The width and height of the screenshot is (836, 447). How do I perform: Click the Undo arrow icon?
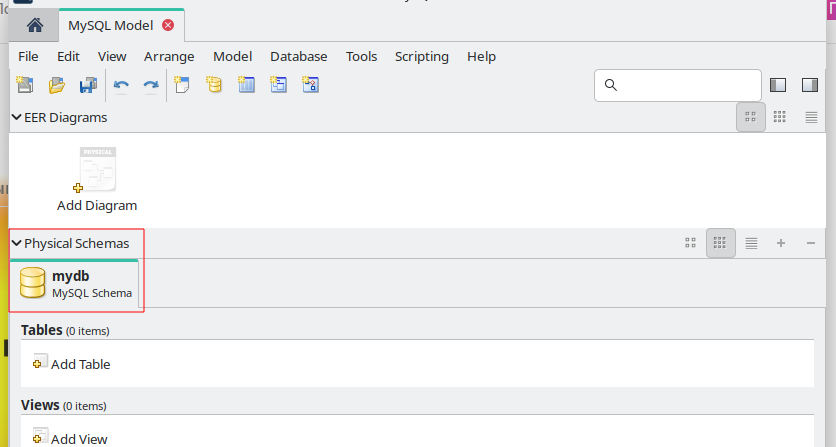click(x=121, y=86)
